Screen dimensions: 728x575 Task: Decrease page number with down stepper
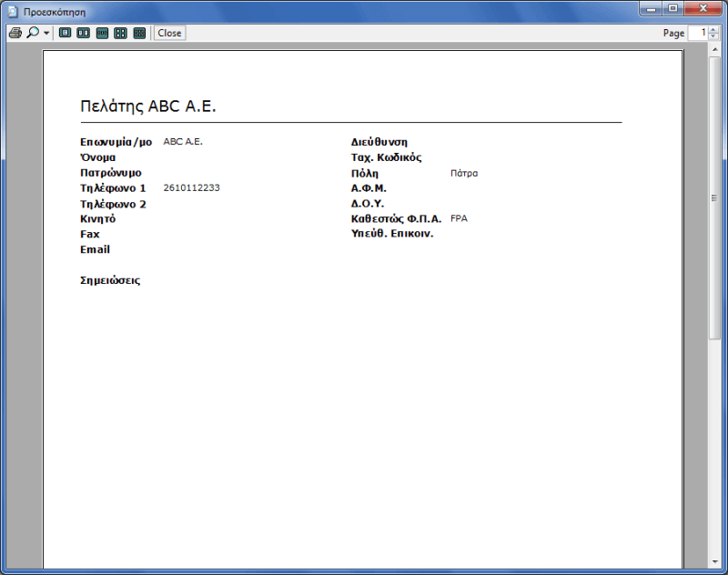(713, 36)
